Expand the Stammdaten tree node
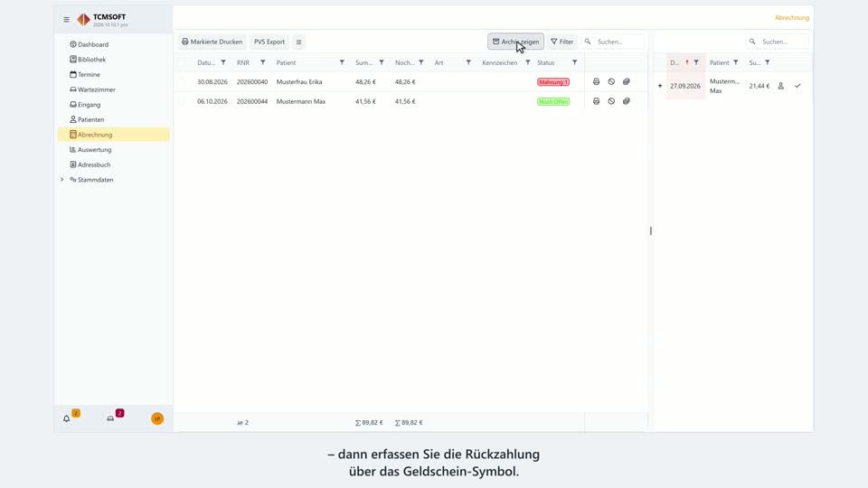Viewport: 868px width, 488px height. 62,179
